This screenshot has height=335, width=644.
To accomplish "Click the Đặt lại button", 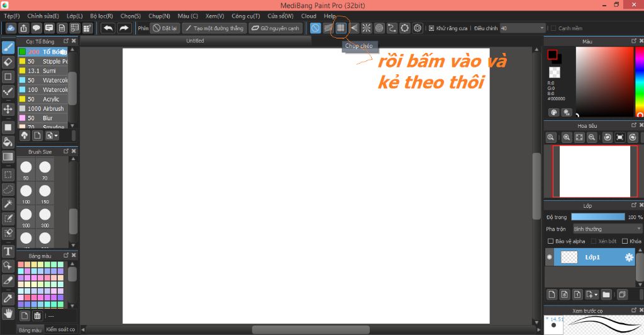I will (165, 28).
